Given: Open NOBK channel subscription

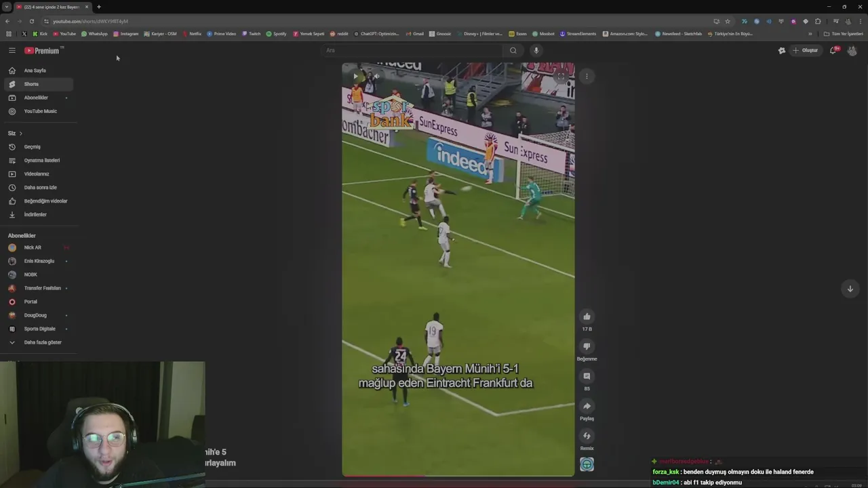Looking at the screenshot, I should [38, 274].
